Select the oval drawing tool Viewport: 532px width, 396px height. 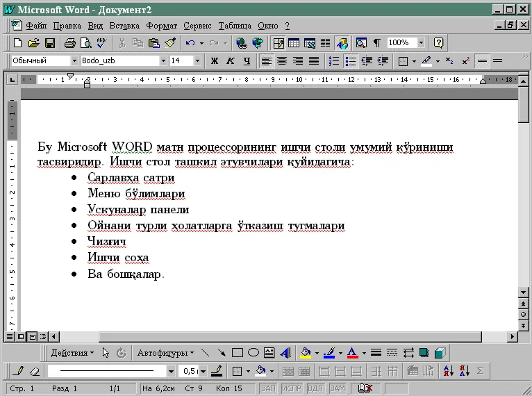pyautogui.click(x=253, y=353)
